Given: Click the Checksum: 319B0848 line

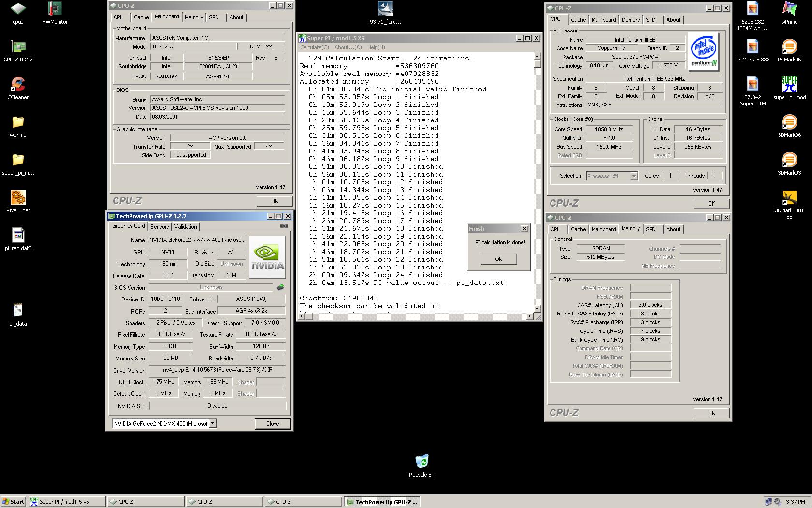Looking at the screenshot, I should coord(339,298).
